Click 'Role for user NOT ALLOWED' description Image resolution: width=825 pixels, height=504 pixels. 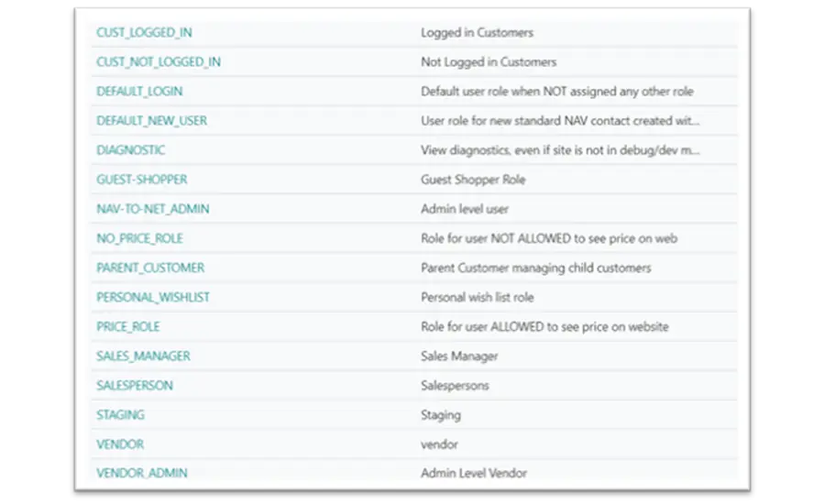549,239
